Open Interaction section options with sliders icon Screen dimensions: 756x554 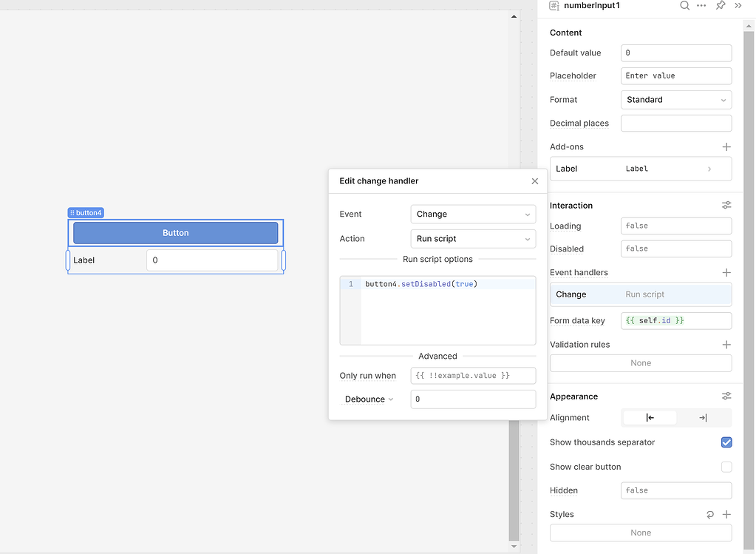(726, 205)
